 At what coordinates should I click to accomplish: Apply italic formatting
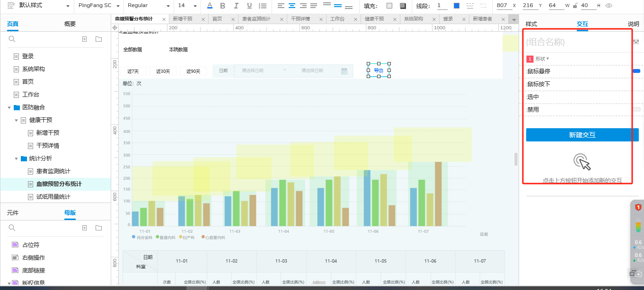coord(236,6)
